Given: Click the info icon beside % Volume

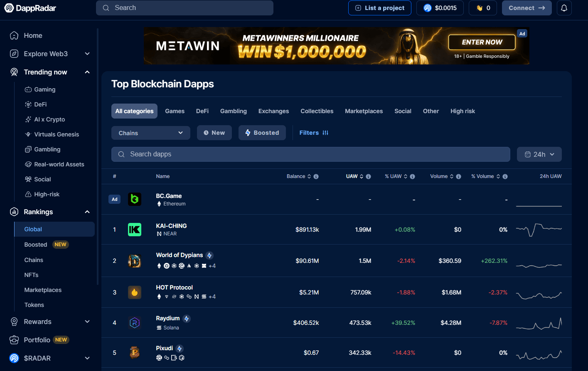Looking at the screenshot, I should (505, 176).
